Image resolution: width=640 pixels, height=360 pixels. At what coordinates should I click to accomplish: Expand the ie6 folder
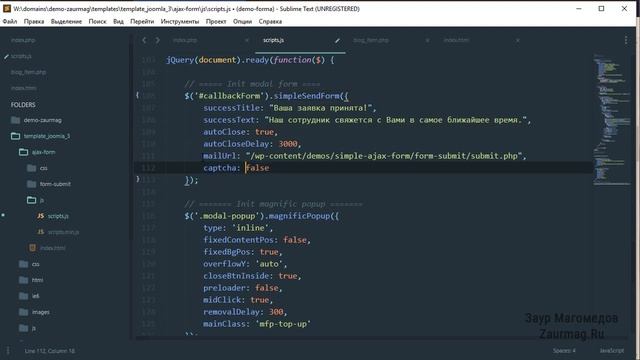pyautogui.click(x=36, y=296)
